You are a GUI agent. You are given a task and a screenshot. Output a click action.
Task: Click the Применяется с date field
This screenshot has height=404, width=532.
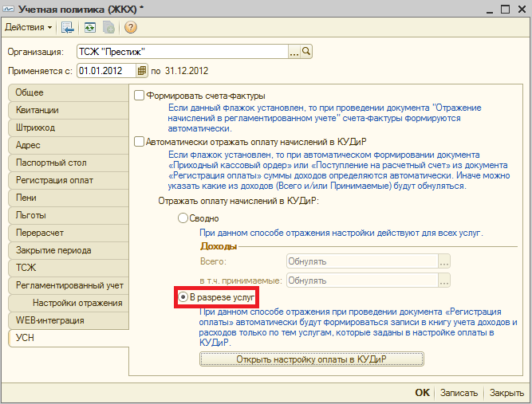click(107, 71)
